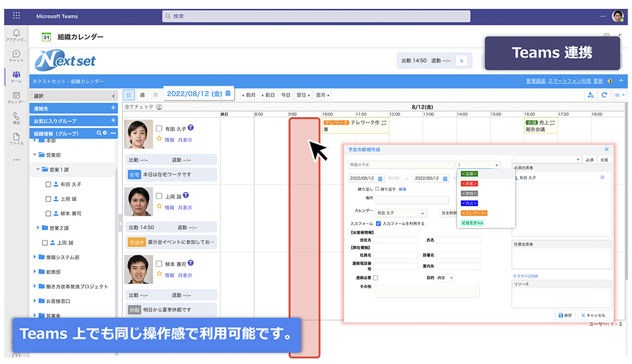Open the 管理画面 link
The image size is (632, 364).
coord(535,81)
